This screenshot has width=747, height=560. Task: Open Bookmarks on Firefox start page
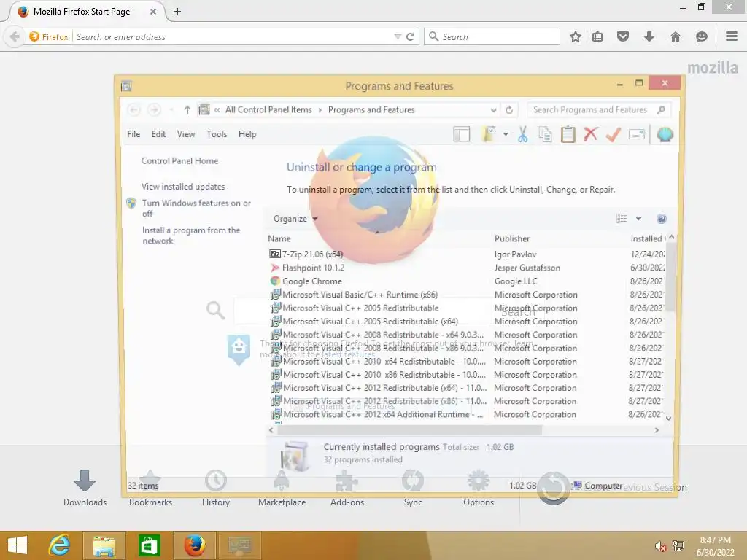coord(150,488)
